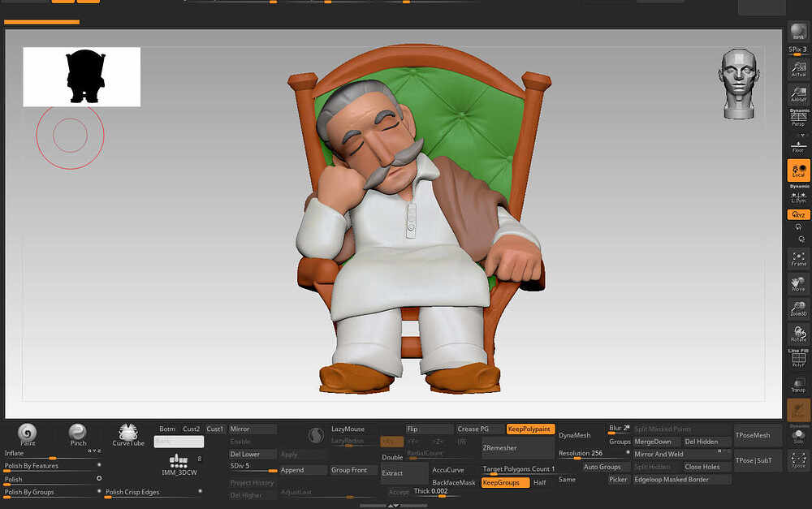Click Del Hidden button
Viewport: 812px width, 509px height.
[x=707, y=442]
